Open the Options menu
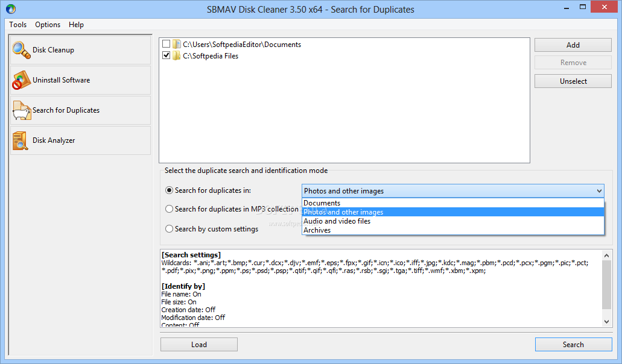622x364 pixels. pyautogui.click(x=48, y=25)
